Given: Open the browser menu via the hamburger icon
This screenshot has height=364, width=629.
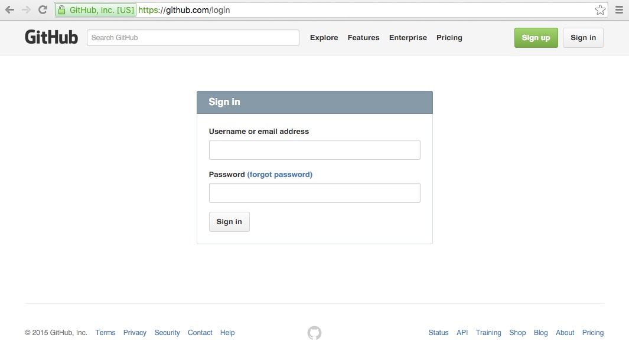Looking at the screenshot, I should [618, 9].
